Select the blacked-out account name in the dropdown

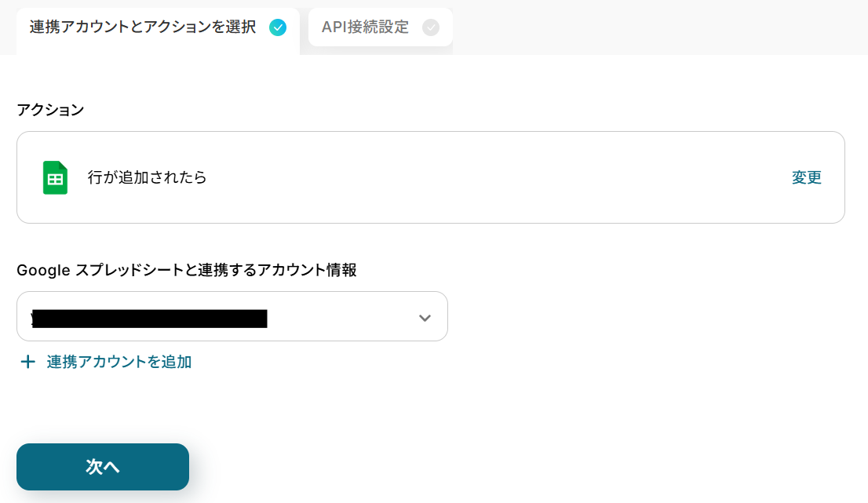pos(149,319)
